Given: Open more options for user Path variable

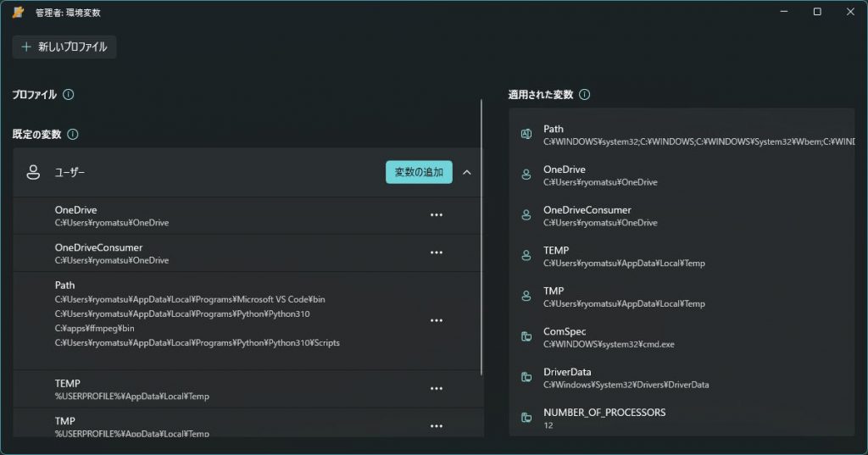Looking at the screenshot, I should 437,320.
